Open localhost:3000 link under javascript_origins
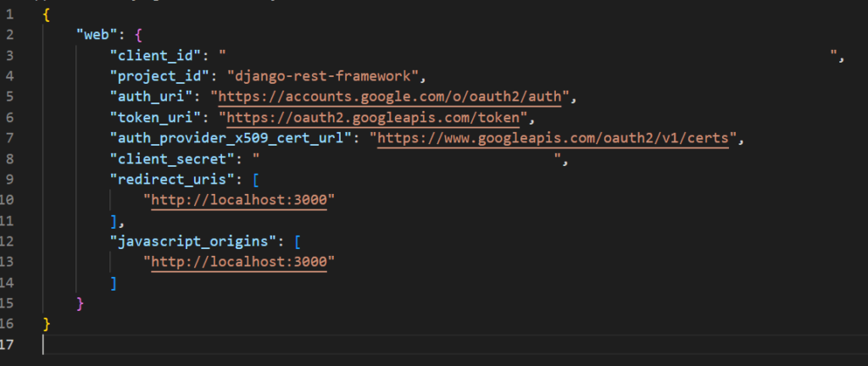Image resolution: width=868 pixels, height=366 pixels. tap(239, 262)
